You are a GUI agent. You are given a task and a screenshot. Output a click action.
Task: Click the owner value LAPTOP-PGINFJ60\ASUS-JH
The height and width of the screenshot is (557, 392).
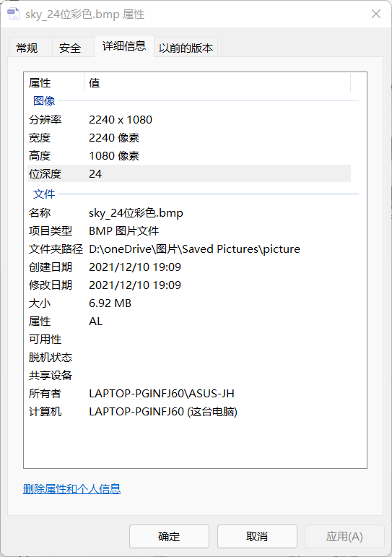[162, 394]
